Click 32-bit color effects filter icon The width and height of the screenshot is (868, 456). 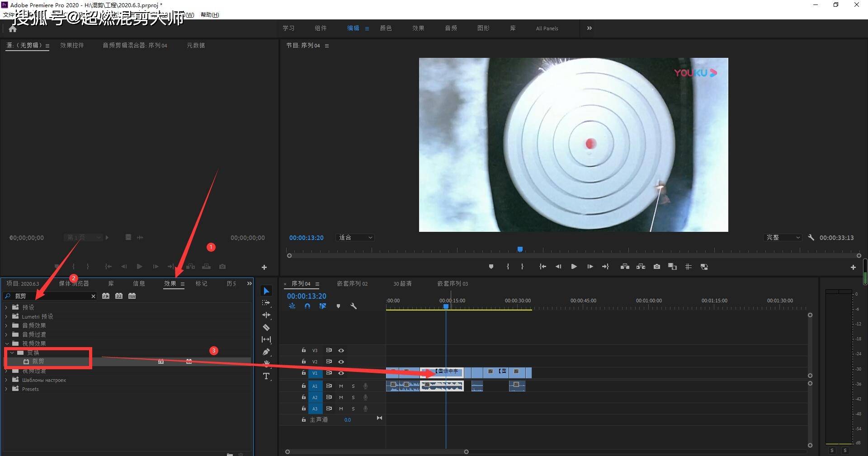pyautogui.click(x=119, y=296)
